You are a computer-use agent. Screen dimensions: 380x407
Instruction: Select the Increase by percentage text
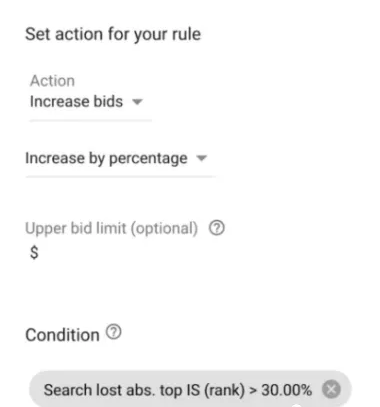pos(106,158)
